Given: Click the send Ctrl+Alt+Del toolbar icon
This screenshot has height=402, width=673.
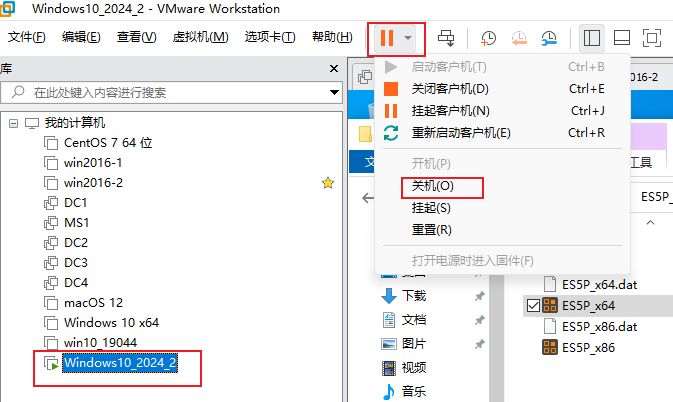Looking at the screenshot, I should [446, 38].
